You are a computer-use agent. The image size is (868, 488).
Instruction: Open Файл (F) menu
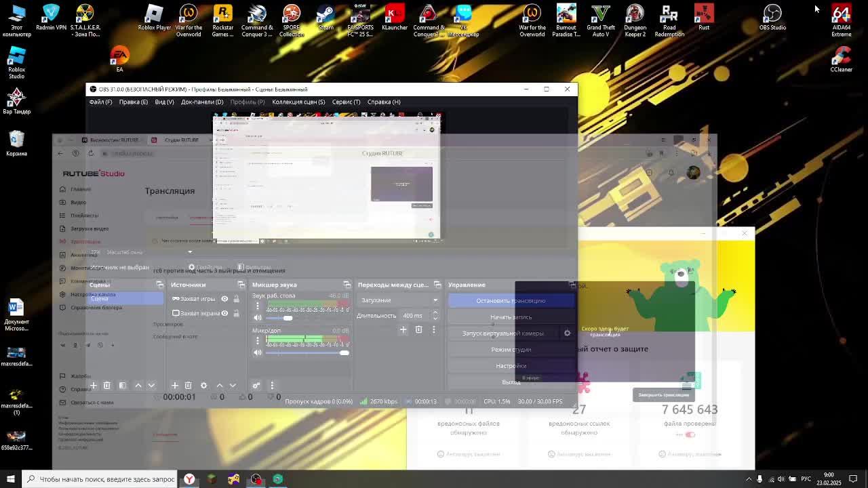tap(100, 102)
